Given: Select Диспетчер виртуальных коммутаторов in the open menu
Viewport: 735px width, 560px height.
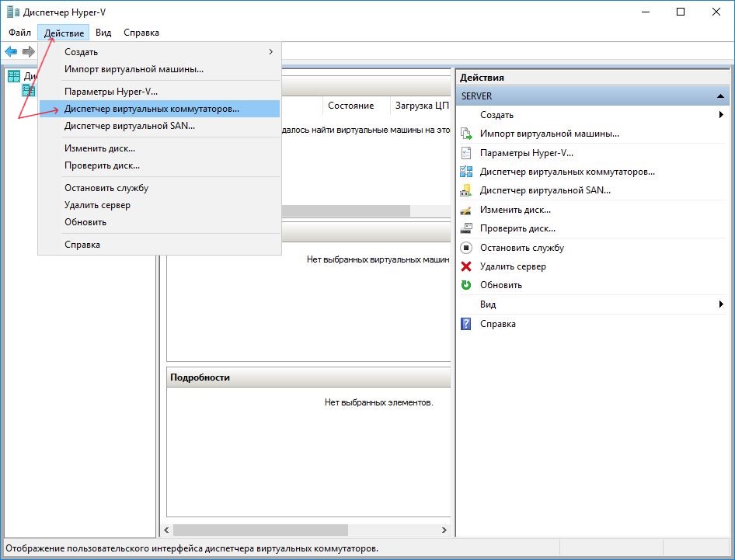Looking at the screenshot, I should point(152,109).
